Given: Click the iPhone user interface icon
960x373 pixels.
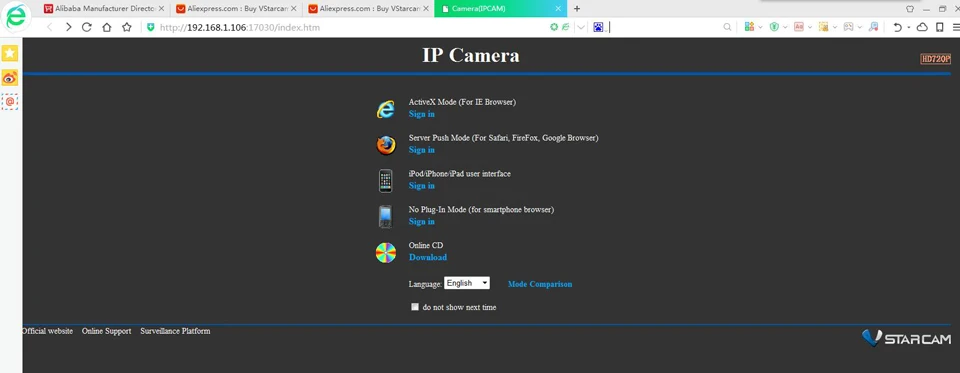Looking at the screenshot, I should pyautogui.click(x=386, y=181).
